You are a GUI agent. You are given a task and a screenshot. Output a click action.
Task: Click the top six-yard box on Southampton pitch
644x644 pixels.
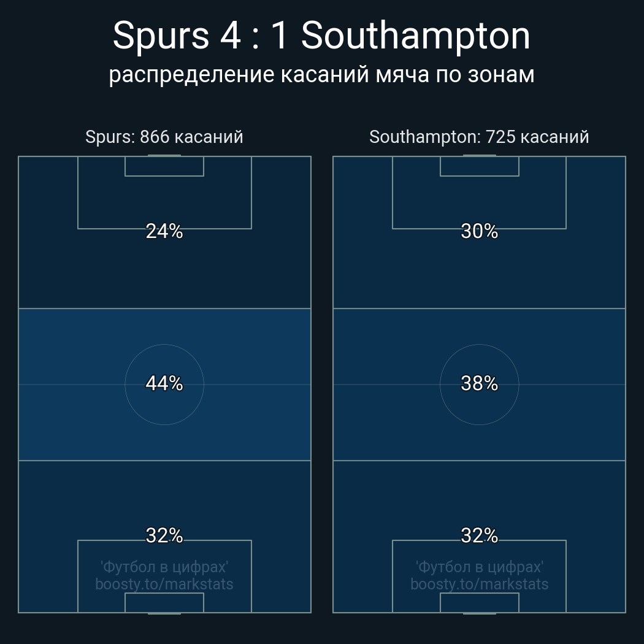coord(479,166)
